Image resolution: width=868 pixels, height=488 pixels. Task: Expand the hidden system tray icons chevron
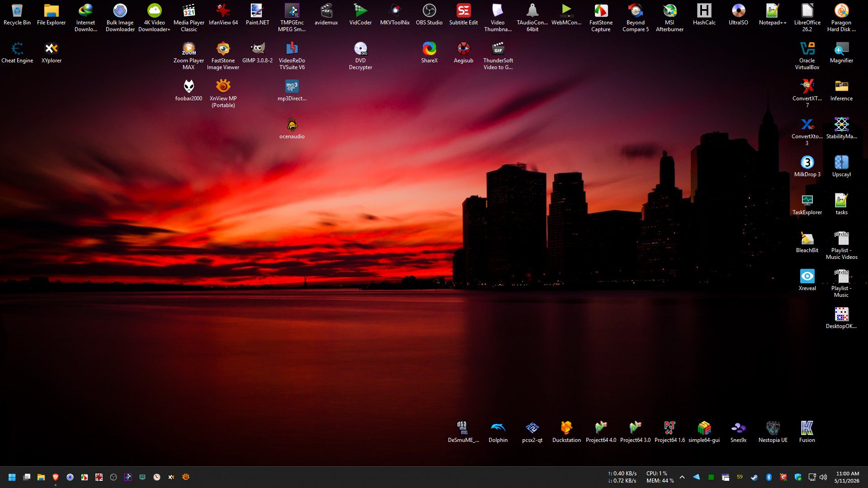[x=682, y=477]
